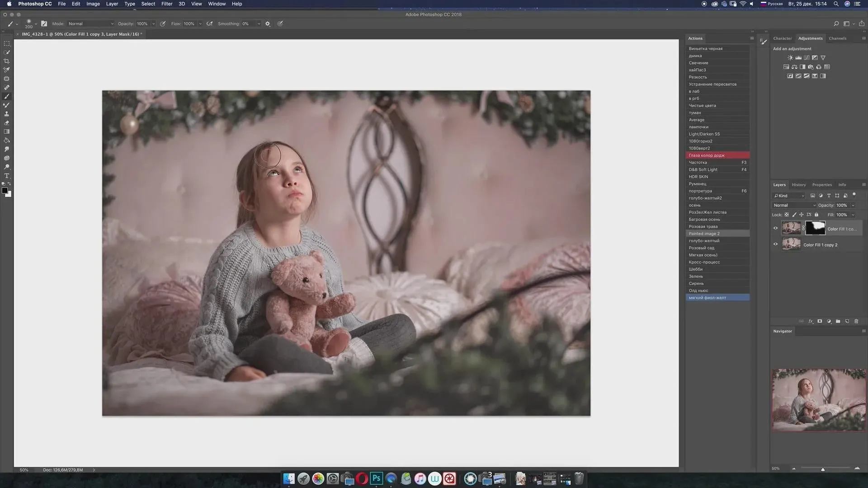Toggle lock transparent pixels in Layers panel
Image resolution: width=868 pixels, height=488 pixels.
[x=787, y=215]
